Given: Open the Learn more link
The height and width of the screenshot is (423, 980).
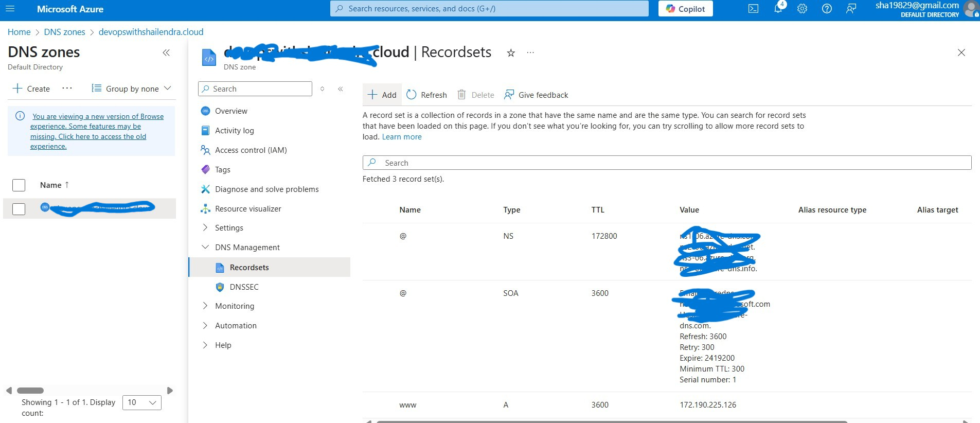Looking at the screenshot, I should 402,137.
